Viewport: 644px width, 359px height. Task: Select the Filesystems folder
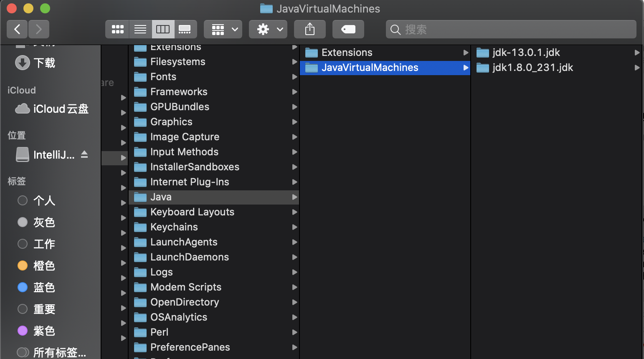[x=214, y=62]
